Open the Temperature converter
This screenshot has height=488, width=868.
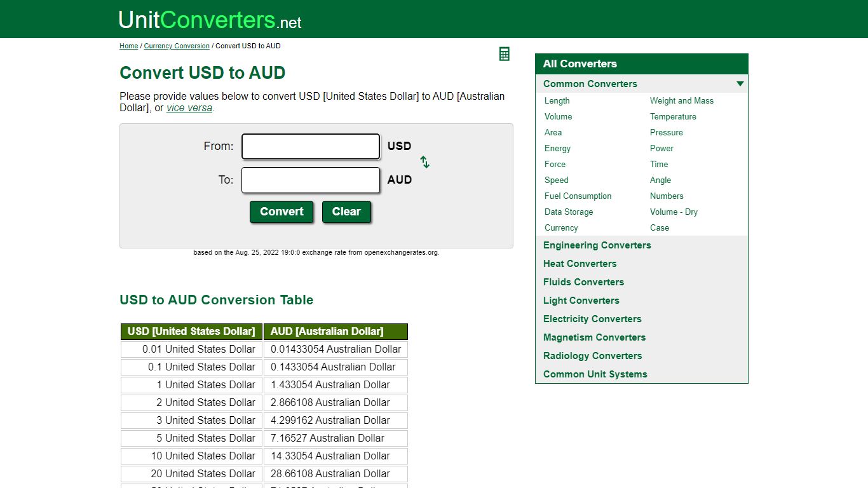(x=673, y=116)
